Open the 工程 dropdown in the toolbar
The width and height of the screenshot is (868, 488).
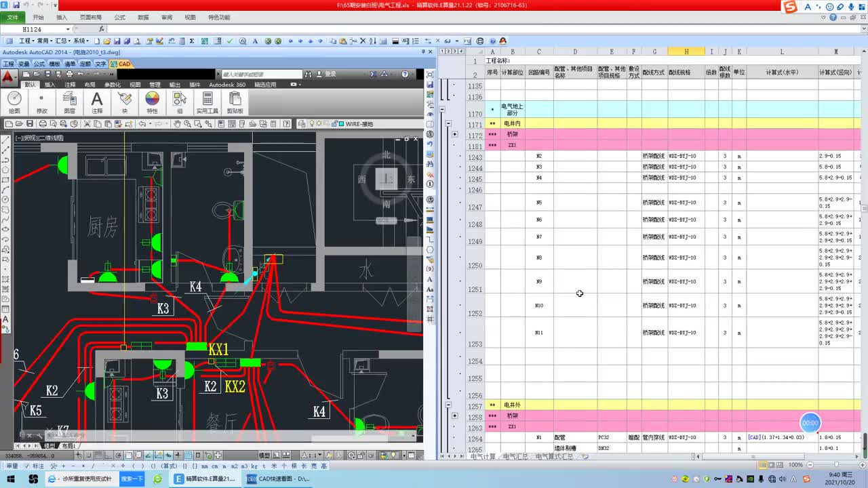coord(27,41)
